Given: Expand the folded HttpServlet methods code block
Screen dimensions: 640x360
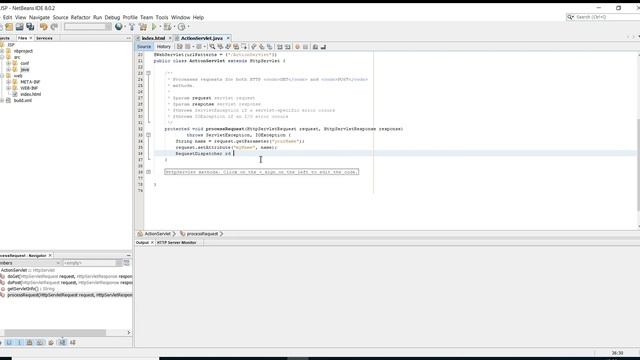Looking at the screenshot, I should coord(149,172).
